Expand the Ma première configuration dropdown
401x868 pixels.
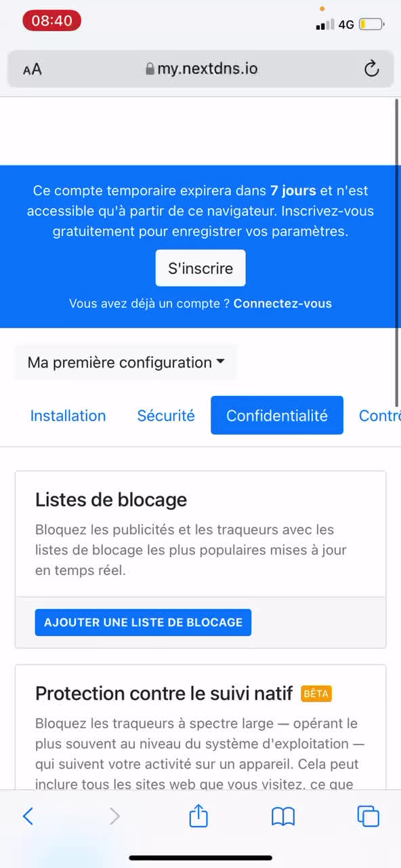[125, 362]
